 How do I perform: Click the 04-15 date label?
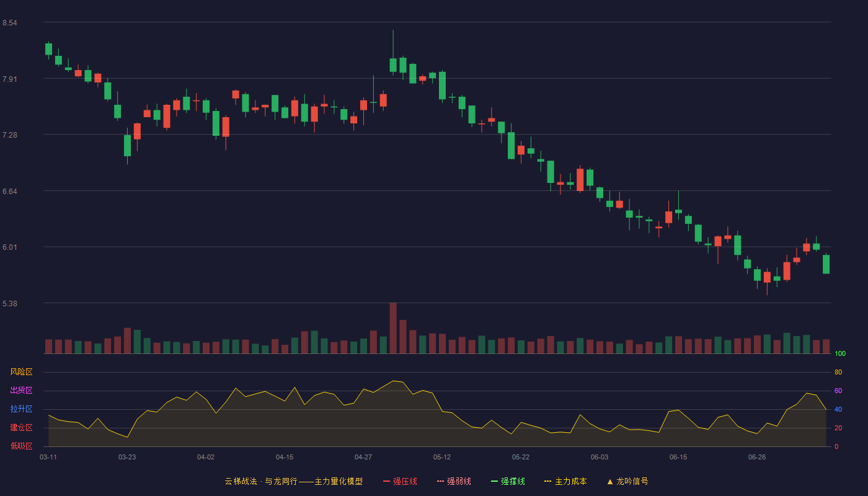pyautogui.click(x=285, y=457)
